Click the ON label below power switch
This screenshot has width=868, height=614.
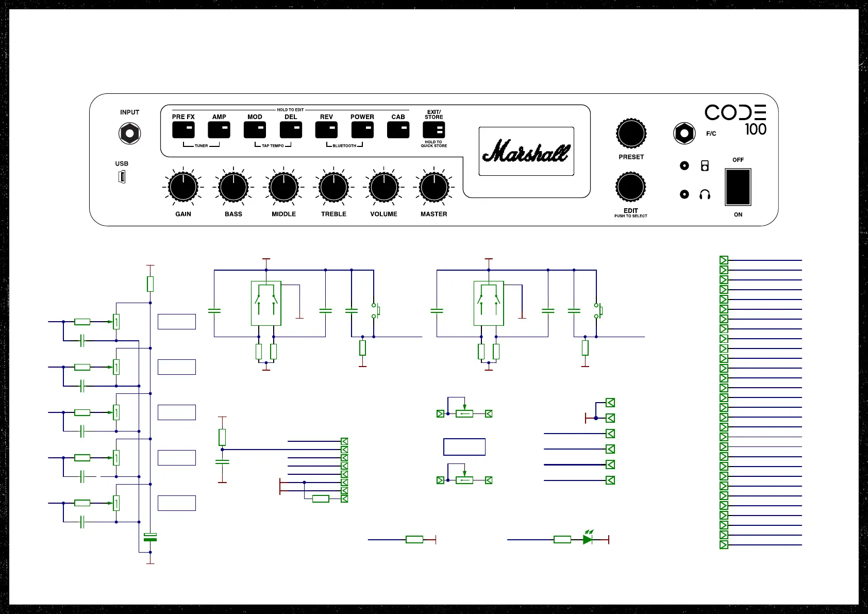click(738, 214)
